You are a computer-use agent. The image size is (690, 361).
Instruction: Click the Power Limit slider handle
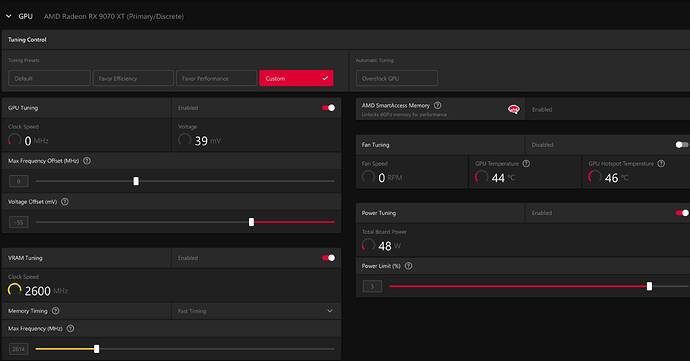coord(649,286)
